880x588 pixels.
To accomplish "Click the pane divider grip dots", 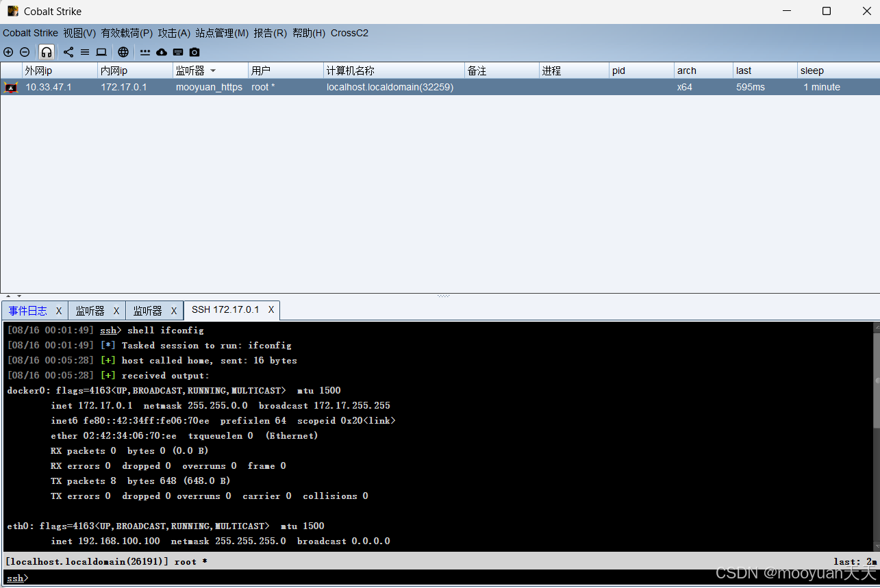I will point(443,296).
